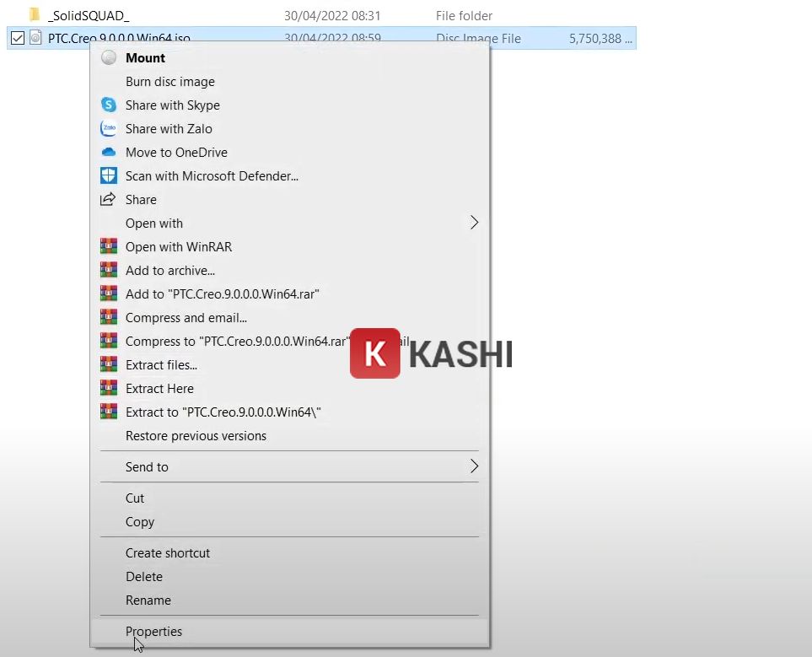
Task: Click the _SolidSQUAD_ folder icon
Action: (35, 15)
